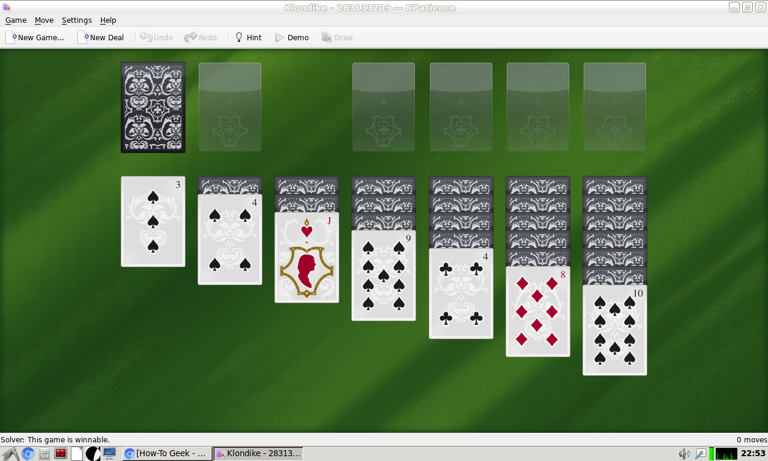Image resolution: width=768 pixels, height=461 pixels.
Task: Click the volume speaker tray icon
Action: (684, 454)
